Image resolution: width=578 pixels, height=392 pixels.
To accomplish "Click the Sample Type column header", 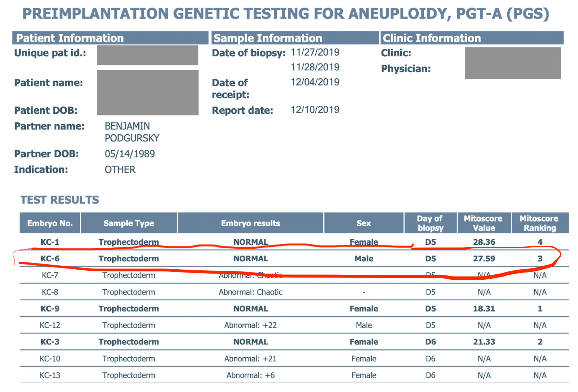I will (x=129, y=223).
